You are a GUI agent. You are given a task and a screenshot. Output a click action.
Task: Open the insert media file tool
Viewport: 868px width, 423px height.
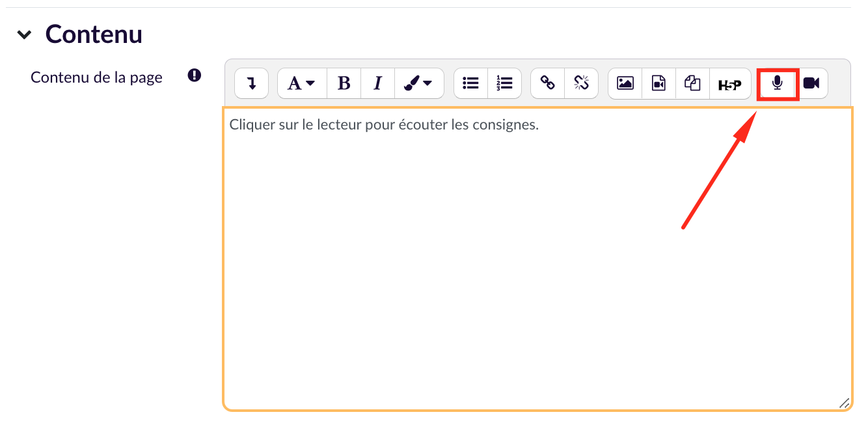tap(659, 83)
